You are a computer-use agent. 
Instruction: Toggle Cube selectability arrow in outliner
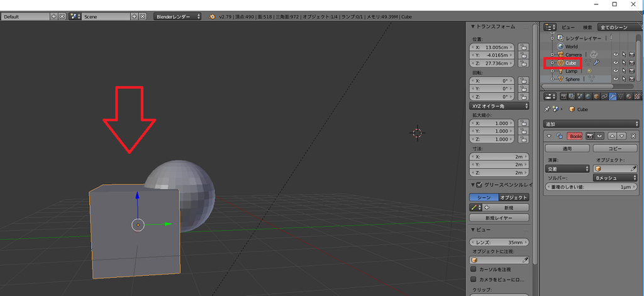(625, 63)
